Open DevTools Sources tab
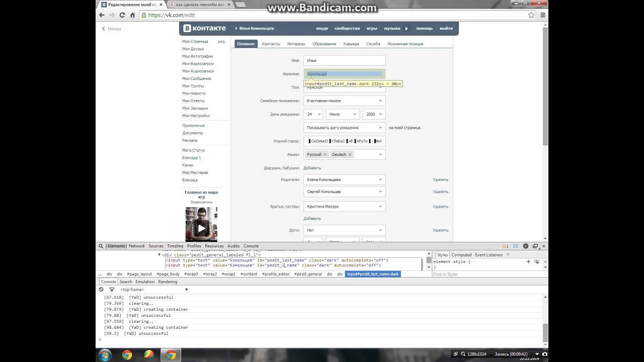644x362 pixels. click(x=156, y=246)
